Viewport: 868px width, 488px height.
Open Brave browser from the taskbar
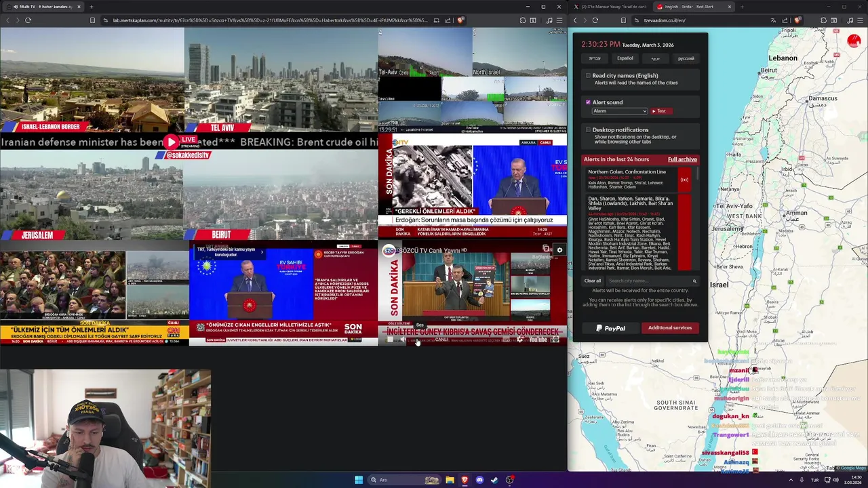[x=465, y=480]
